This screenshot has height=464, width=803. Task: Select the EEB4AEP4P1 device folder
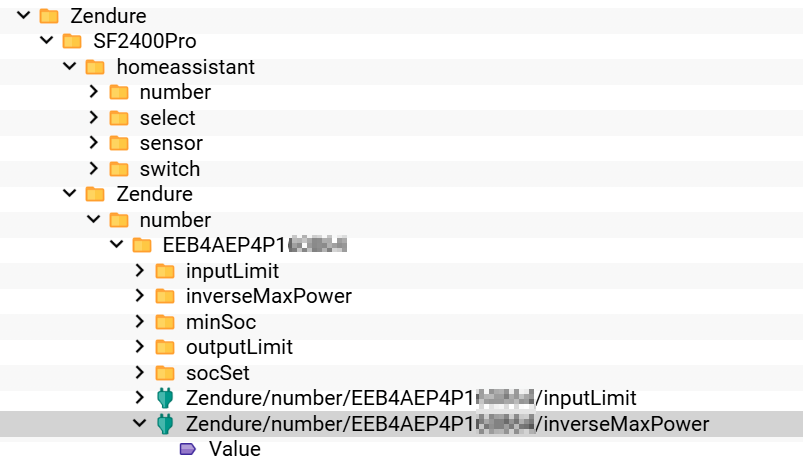[x=255, y=245]
